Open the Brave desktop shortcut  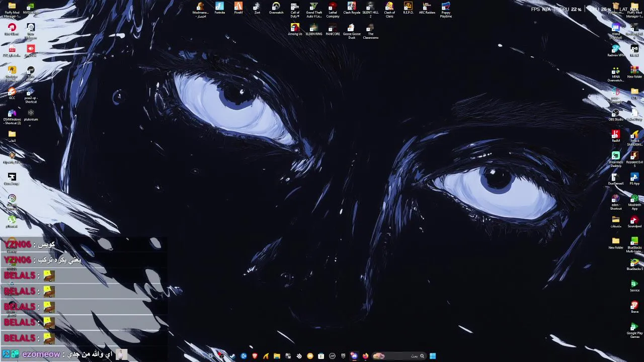[634, 307]
